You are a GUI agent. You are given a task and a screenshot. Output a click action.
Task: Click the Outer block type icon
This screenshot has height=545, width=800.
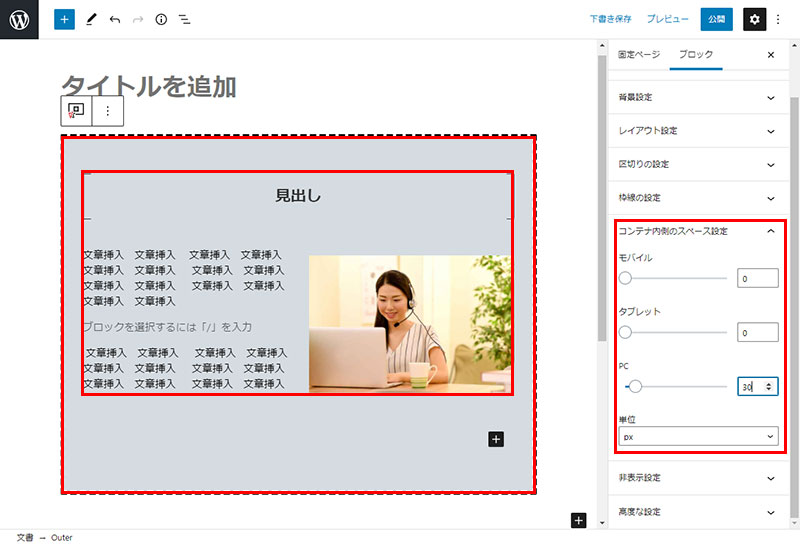76,111
